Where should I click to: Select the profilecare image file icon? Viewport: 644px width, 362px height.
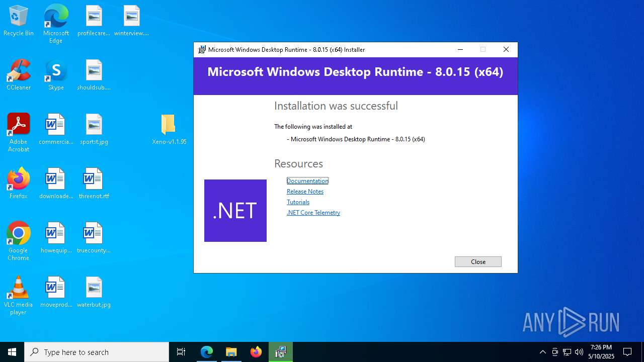point(94,21)
